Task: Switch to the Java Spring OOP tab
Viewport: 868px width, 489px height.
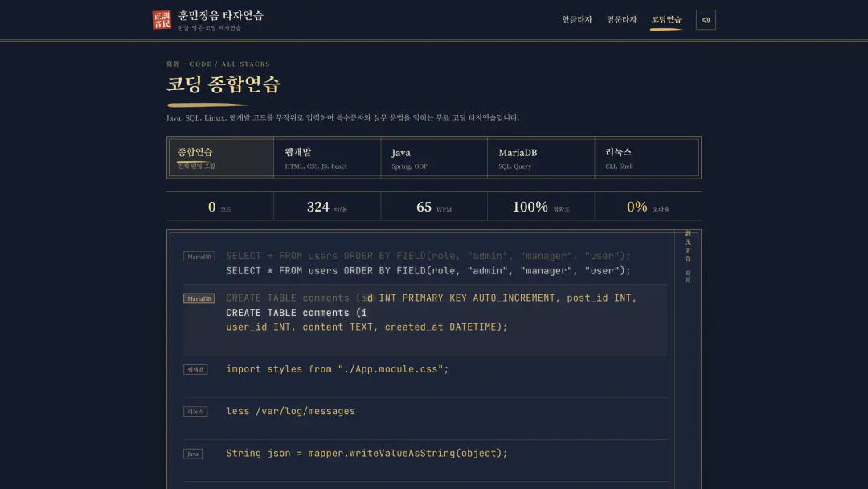Action: point(433,158)
